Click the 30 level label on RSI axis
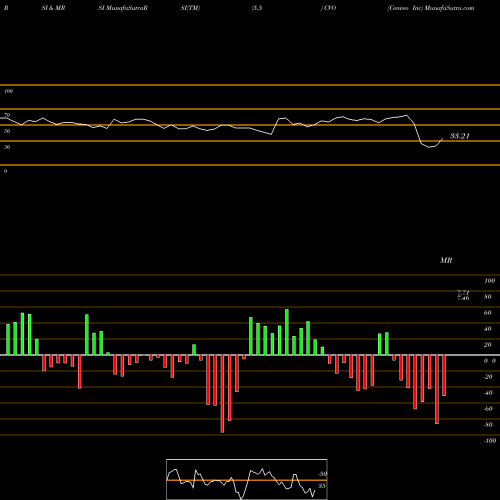Image resolution: width=500 pixels, height=500 pixels. pyautogui.click(x=7, y=147)
